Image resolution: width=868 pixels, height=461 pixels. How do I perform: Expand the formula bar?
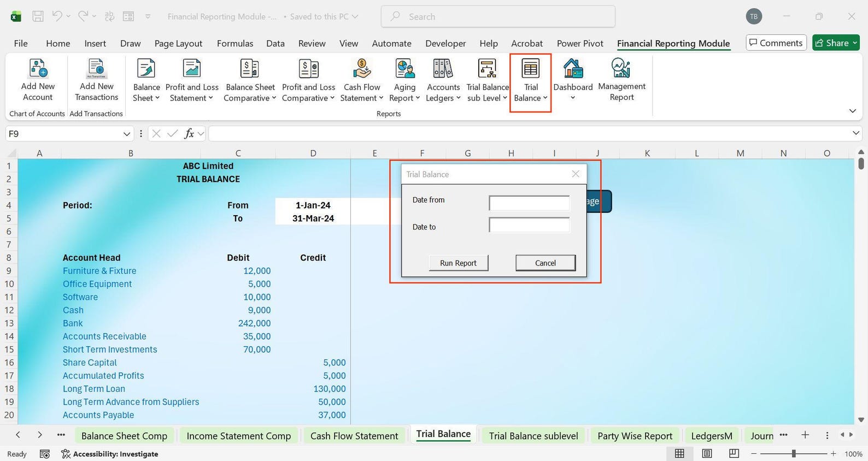tap(855, 133)
